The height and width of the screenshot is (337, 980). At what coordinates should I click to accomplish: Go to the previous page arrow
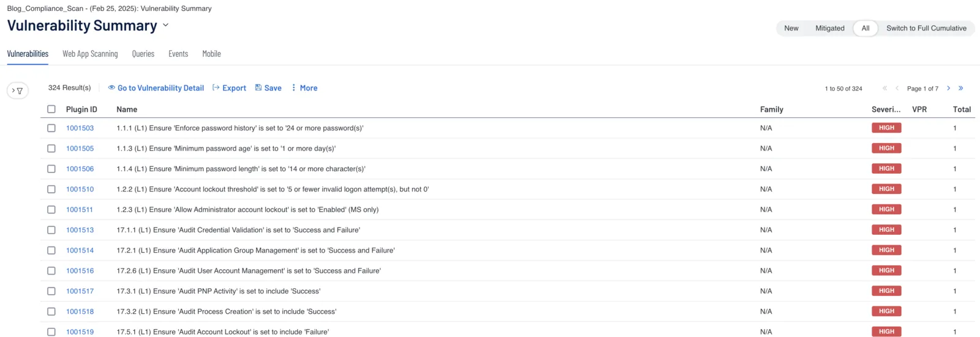[x=897, y=88]
